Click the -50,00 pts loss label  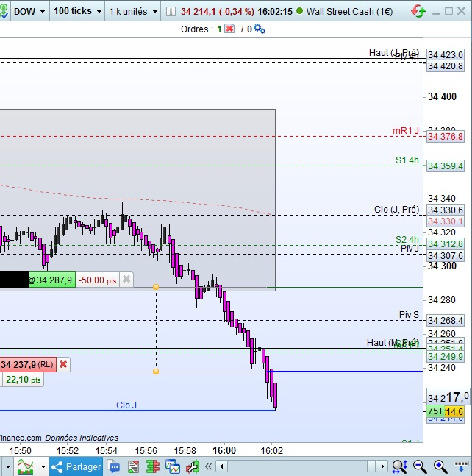(x=97, y=280)
